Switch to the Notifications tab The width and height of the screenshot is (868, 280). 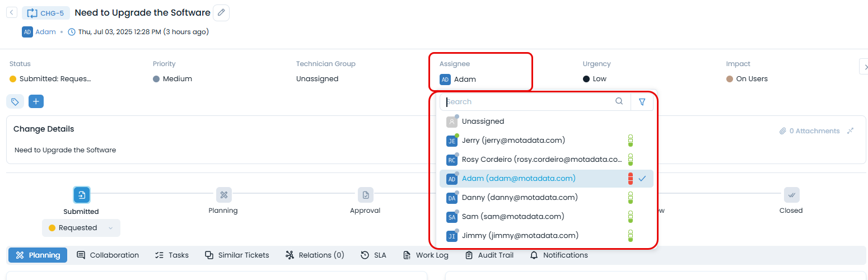pyautogui.click(x=559, y=255)
